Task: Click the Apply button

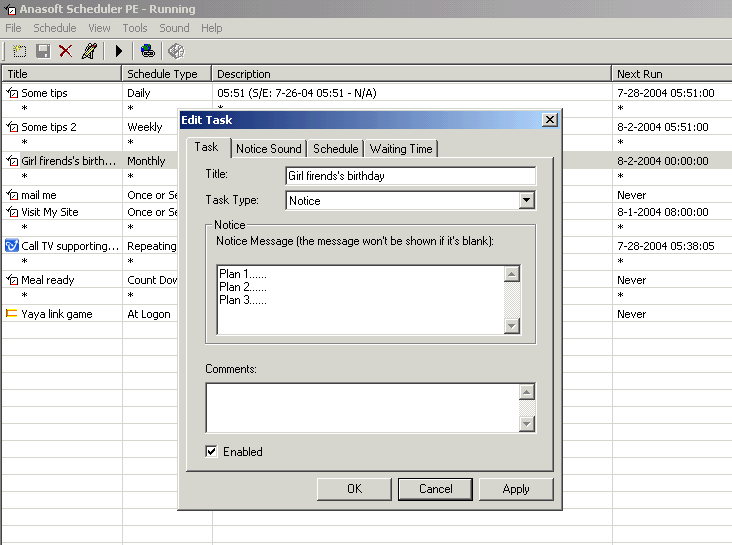Action: (x=516, y=489)
